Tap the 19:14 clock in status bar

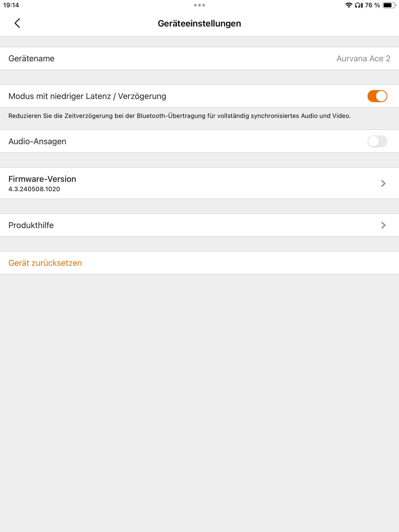tap(11, 5)
